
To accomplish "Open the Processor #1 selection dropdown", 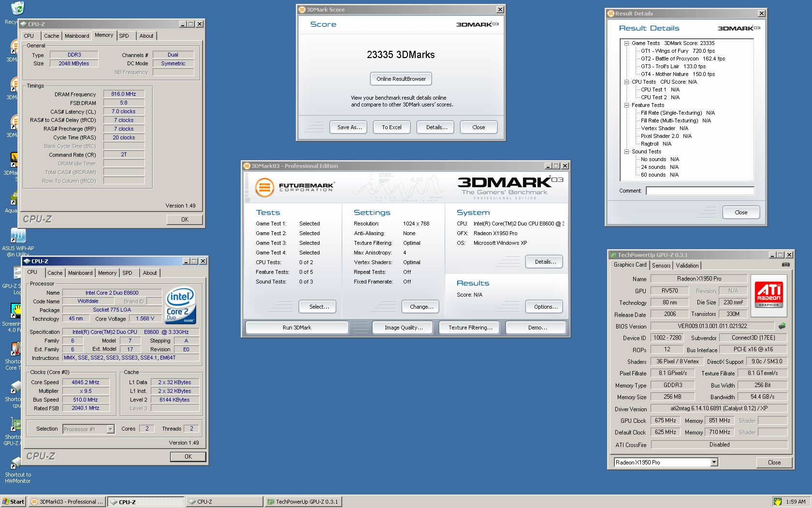I will click(x=110, y=429).
